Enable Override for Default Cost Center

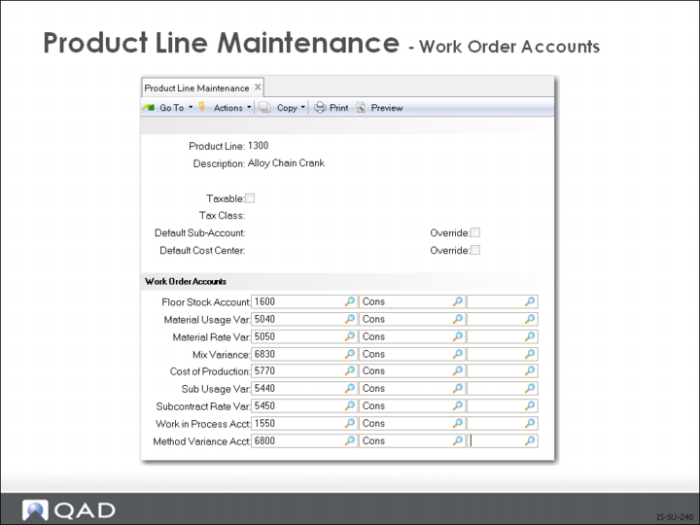tap(476, 250)
